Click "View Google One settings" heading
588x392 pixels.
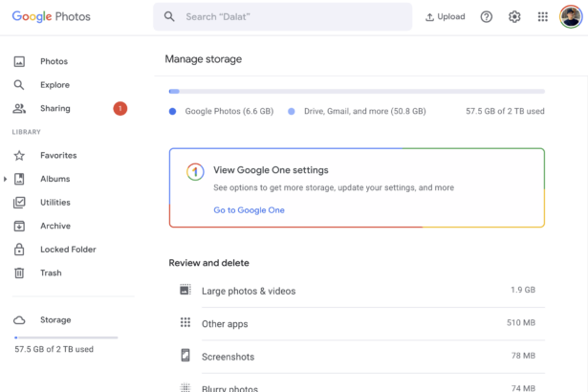point(271,170)
